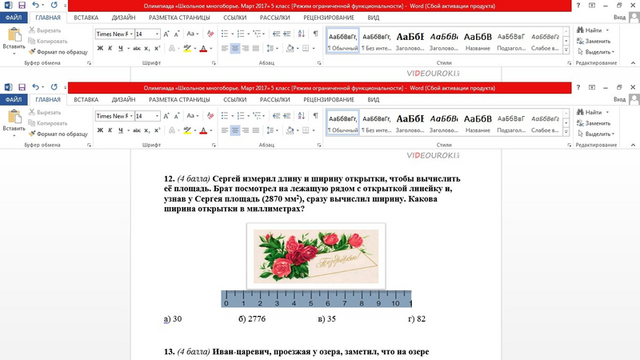Switch to ССЫЛКИ tab in upper ribbon
This screenshot has width=640, height=360.
point(235,18)
